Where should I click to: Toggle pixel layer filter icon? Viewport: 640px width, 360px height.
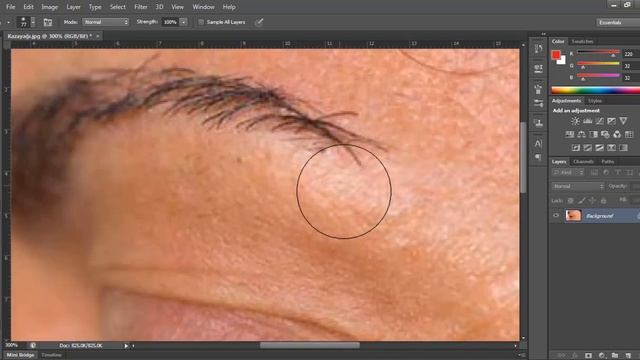tap(594, 173)
